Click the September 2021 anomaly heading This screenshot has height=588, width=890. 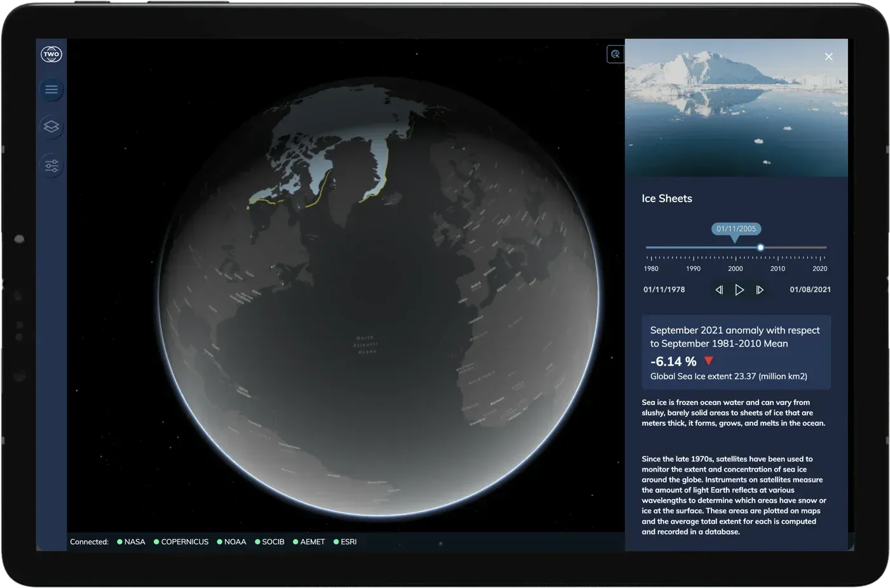point(735,337)
